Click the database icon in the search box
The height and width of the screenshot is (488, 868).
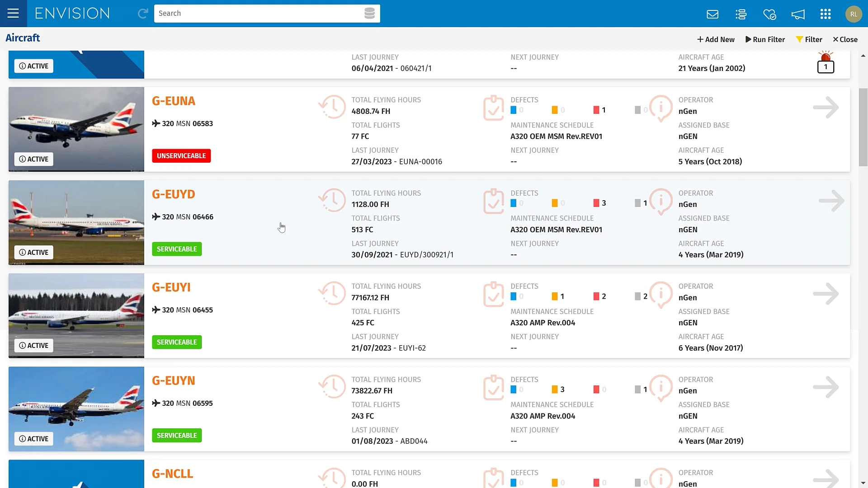click(369, 14)
